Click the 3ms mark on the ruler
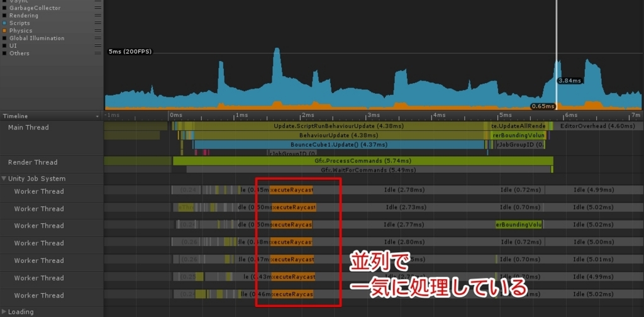 point(374,115)
